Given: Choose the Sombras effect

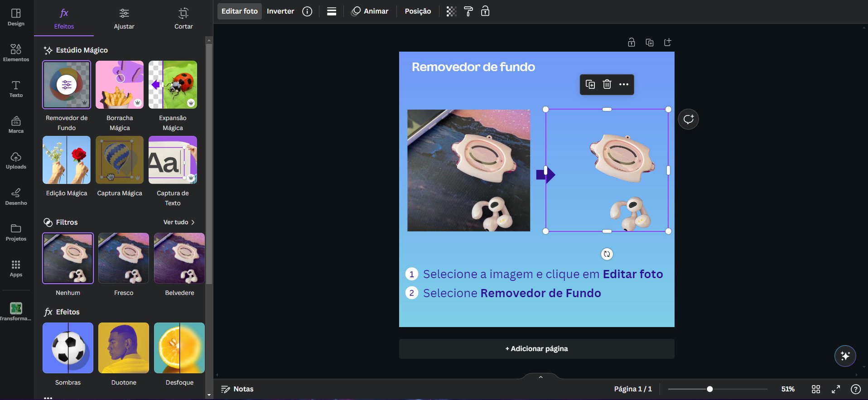Looking at the screenshot, I should [x=68, y=348].
